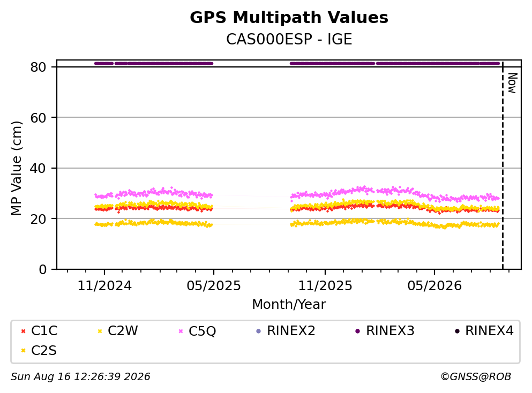Click the MP Value (cm) axis label
Viewport: 532px width, 393px height.
coord(16,168)
